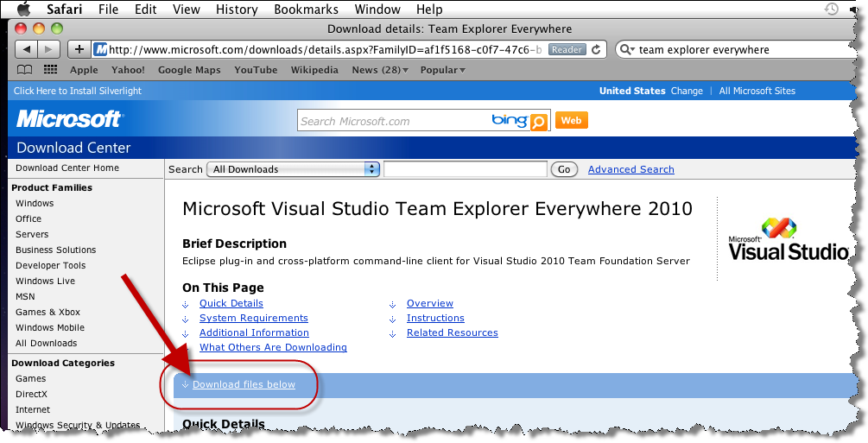868x443 pixels.
Task: Click the orange Web button
Action: tap(571, 120)
